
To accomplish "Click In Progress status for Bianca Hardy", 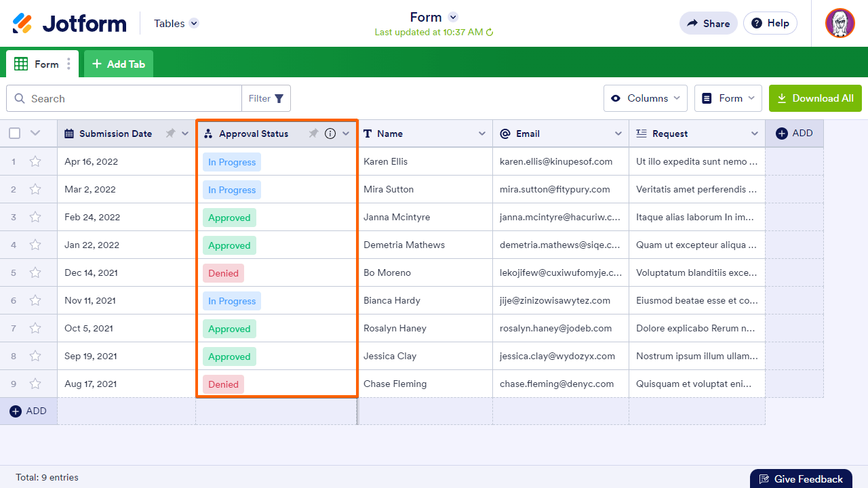I will tap(232, 301).
